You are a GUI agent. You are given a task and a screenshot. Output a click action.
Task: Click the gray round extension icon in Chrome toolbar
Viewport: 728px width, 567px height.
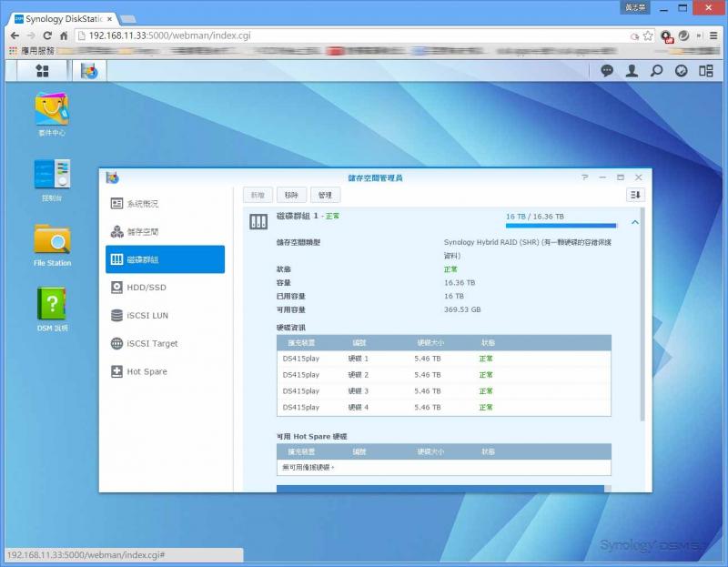click(x=684, y=35)
